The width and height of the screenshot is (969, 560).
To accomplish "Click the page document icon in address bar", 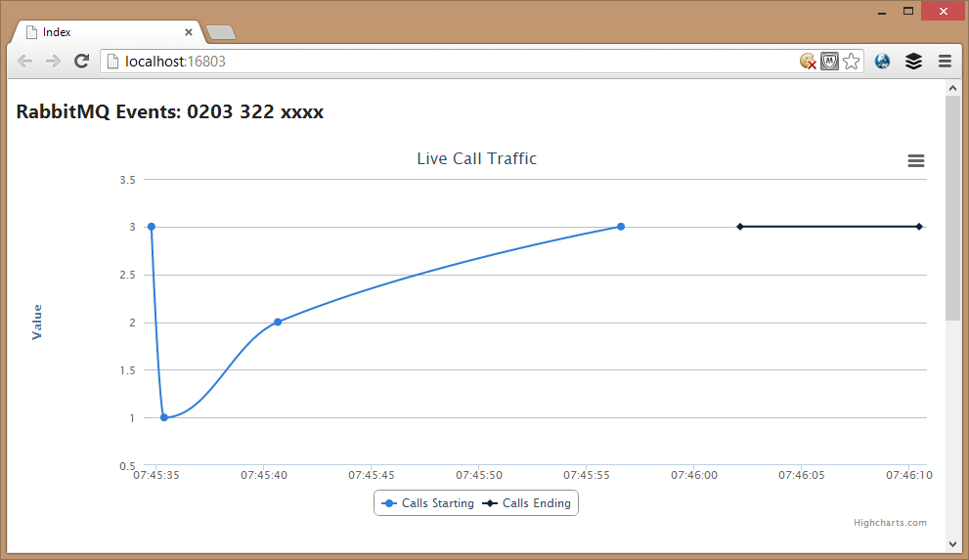I will coord(112,62).
